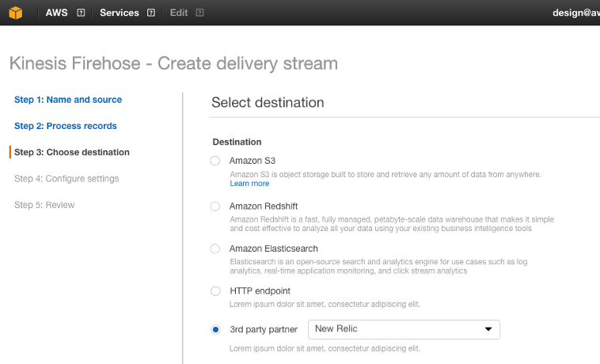Select Step 3: Choose destination
This screenshot has width=600, height=364.
pyautogui.click(x=72, y=152)
